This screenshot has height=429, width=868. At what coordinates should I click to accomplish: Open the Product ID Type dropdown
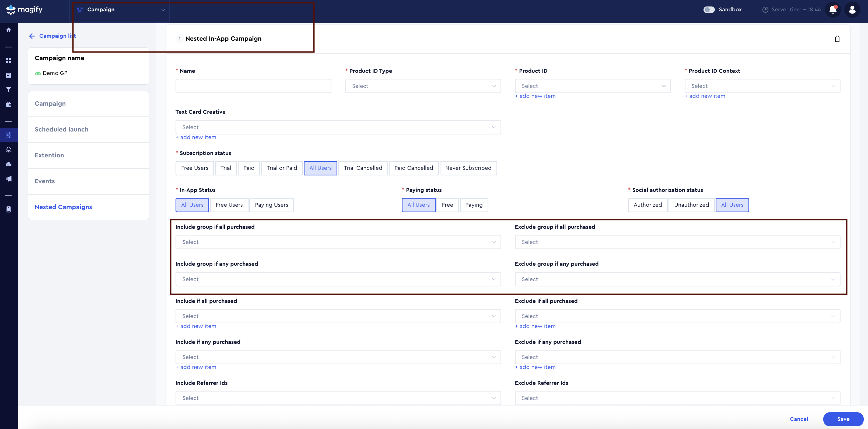(423, 86)
